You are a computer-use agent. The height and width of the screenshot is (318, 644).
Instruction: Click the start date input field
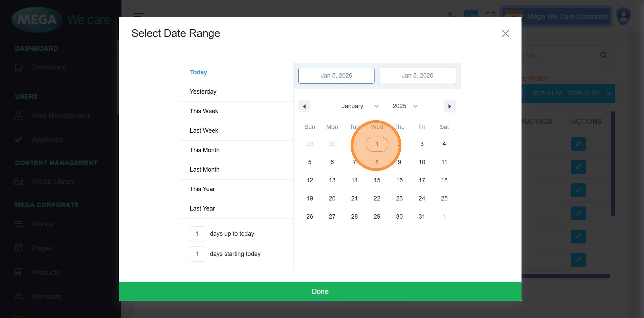pyautogui.click(x=336, y=76)
